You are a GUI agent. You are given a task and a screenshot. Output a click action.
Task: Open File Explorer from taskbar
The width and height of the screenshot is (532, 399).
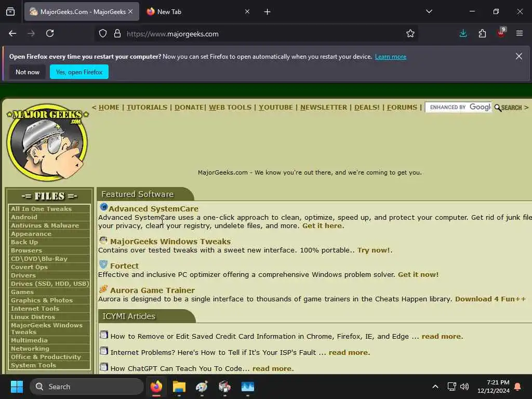179,387
